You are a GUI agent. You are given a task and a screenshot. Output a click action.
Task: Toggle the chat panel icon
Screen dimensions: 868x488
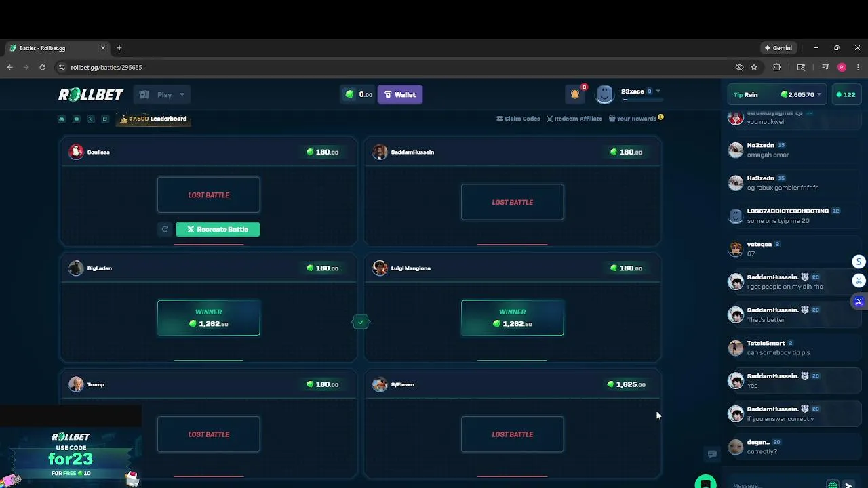(712, 454)
